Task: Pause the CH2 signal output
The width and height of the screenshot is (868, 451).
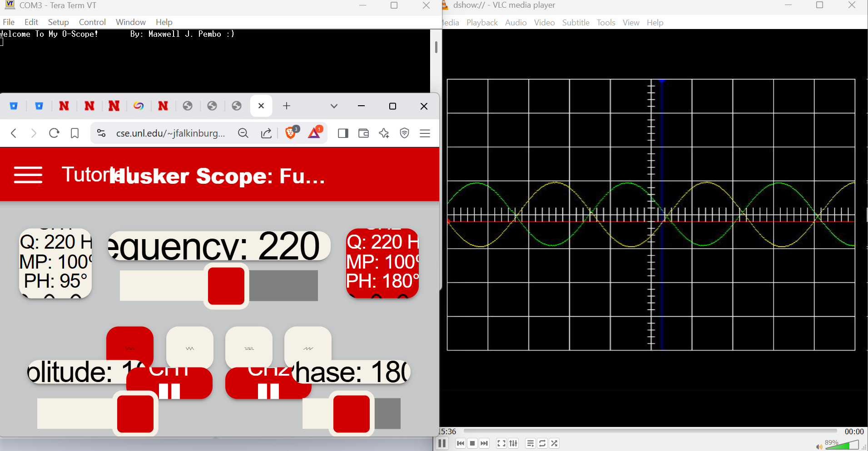Action: pyautogui.click(x=268, y=383)
